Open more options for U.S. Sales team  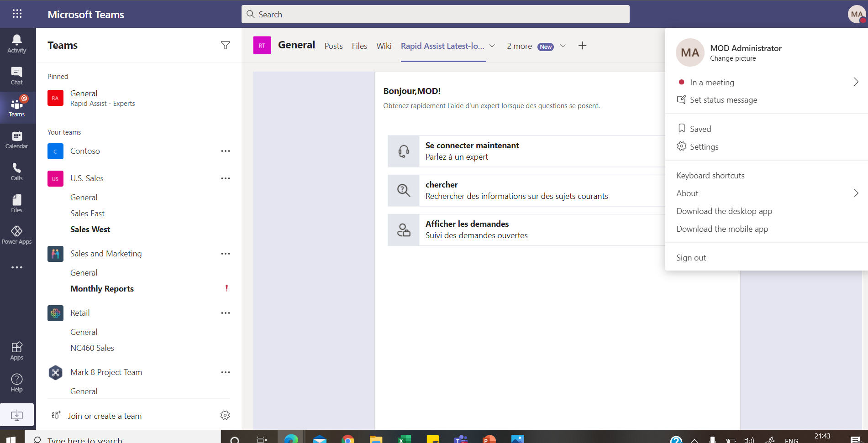point(226,178)
